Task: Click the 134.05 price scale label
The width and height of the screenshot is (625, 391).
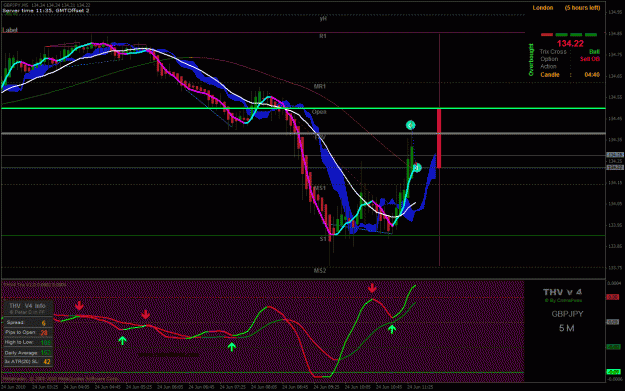Action: [615, 204]
